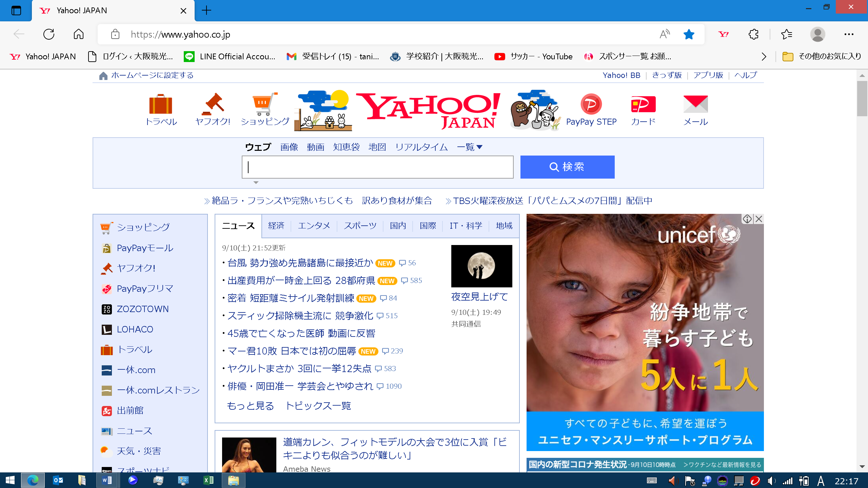View site information lock icon
This screenshot has height=488, width=868.
[x=115, y=34]
